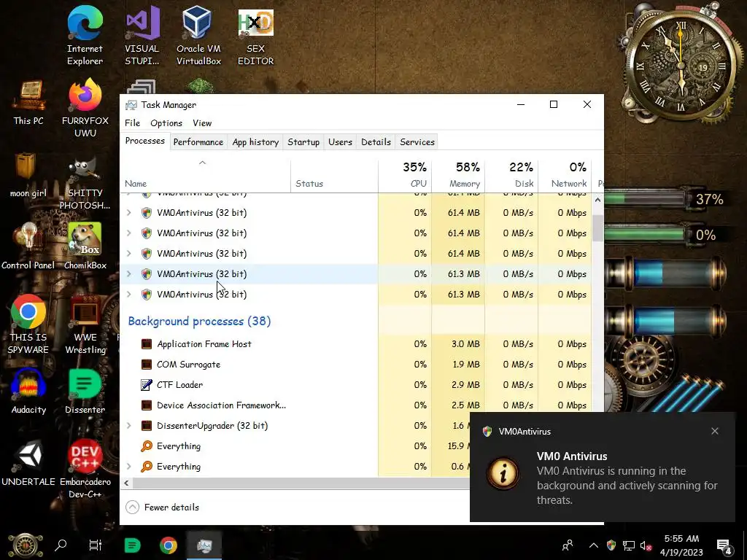Open the Embarcadero Dev-C++ desktop icon
This screenshot has height=560, width=747.
click(x=85, y=469)
